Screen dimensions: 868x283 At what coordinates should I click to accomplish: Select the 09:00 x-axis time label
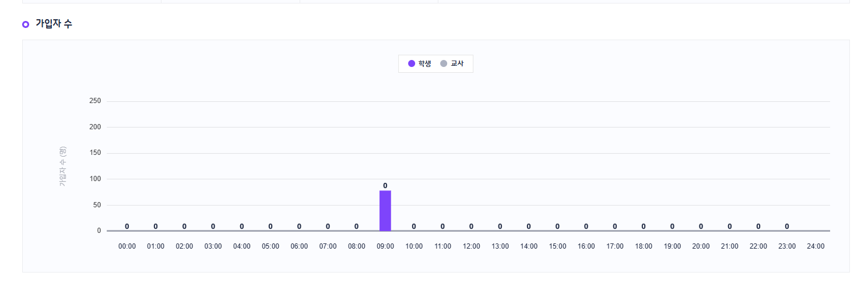385,246
